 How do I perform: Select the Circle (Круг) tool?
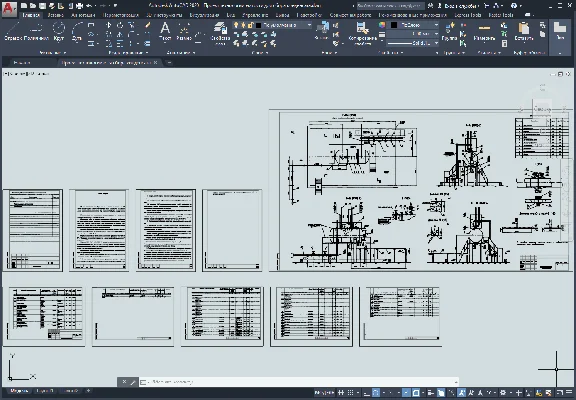[x=59, y=31]
